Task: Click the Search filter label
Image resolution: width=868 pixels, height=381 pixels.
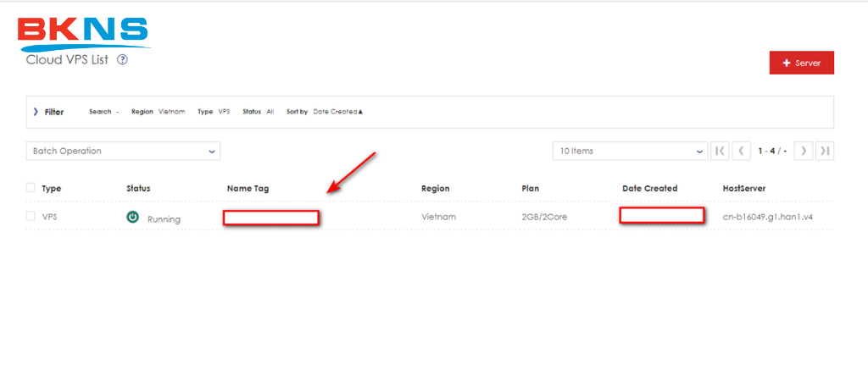Action: pos(100,112)
